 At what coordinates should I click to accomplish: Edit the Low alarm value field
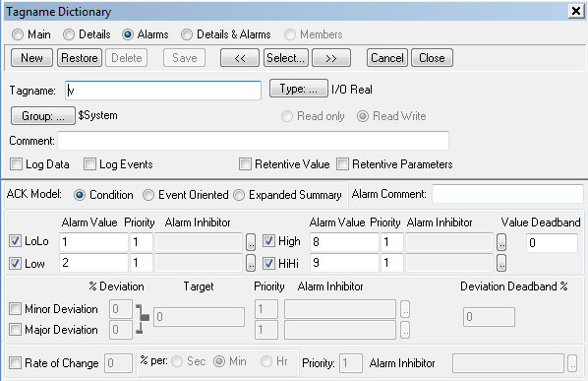pyautogui.click(x=93, y=263)
